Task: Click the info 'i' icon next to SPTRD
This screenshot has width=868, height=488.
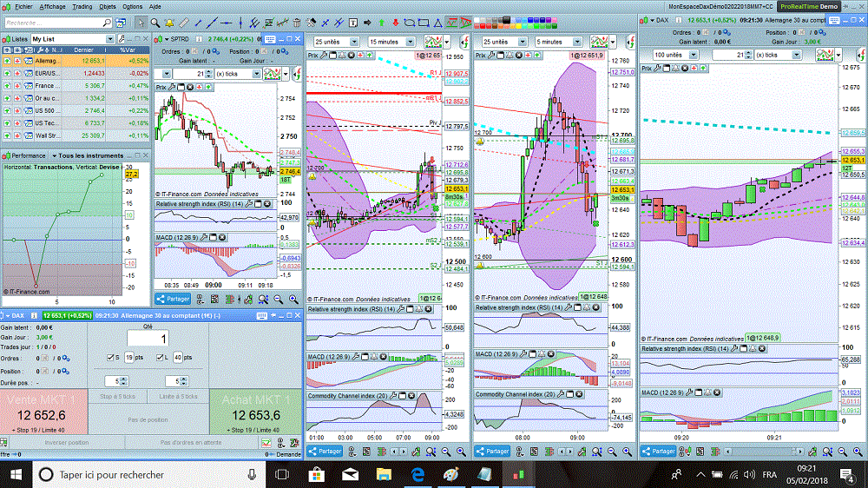Action: coord(199,39)
